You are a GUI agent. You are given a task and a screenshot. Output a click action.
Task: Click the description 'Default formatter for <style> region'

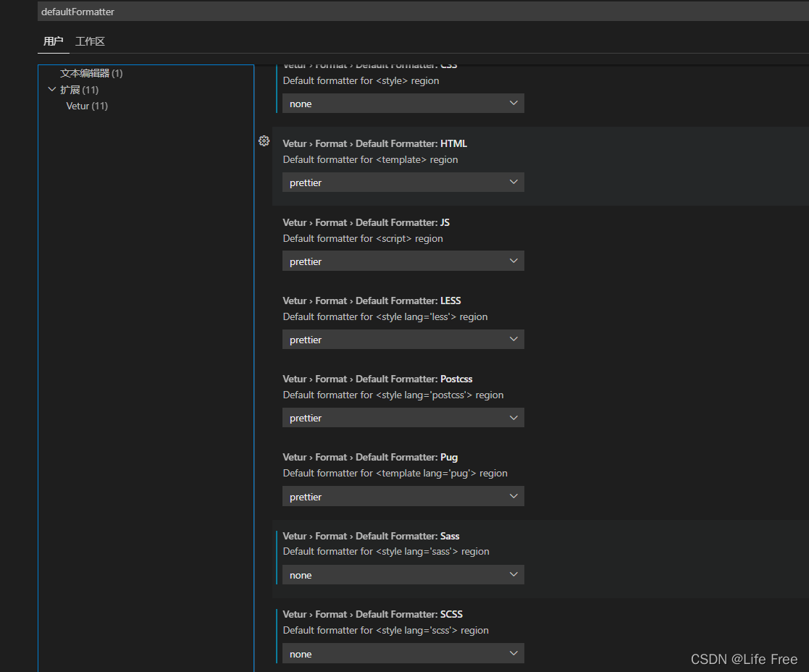click(361, 80)
